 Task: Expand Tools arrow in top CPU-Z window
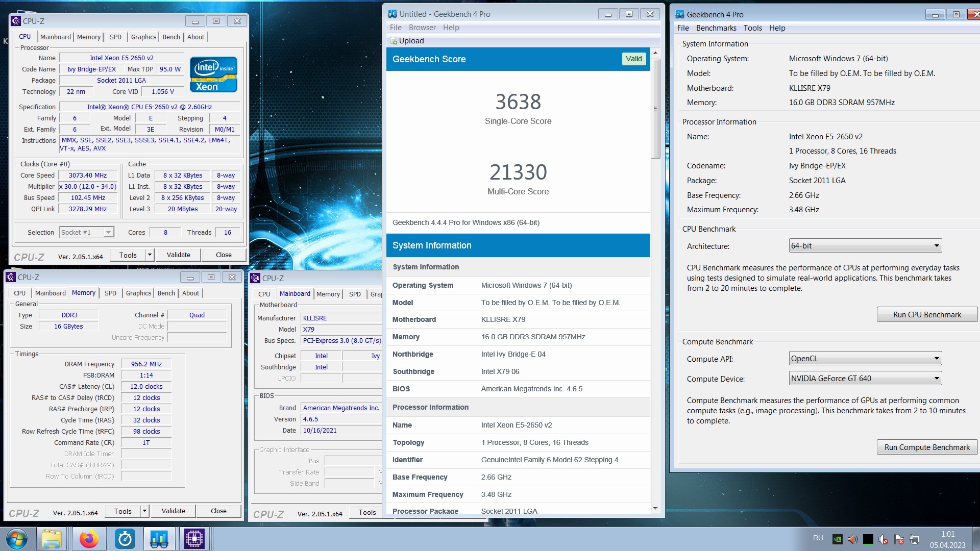150,255
